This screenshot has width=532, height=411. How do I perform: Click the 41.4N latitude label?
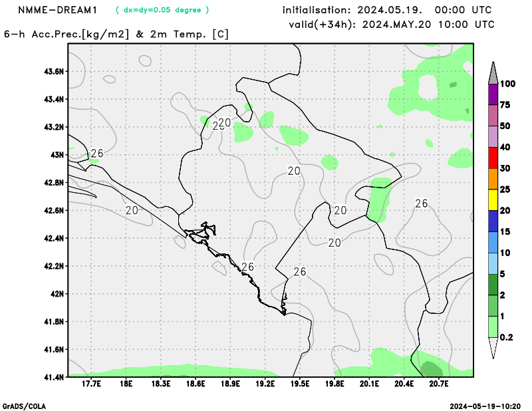54,376
